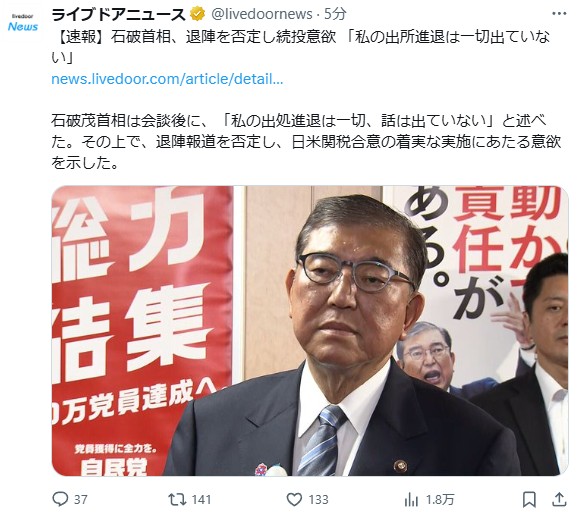Click the 石破茂首相は会談後に summary paragraph
The image size is (577, 512).
coord(306,142)
